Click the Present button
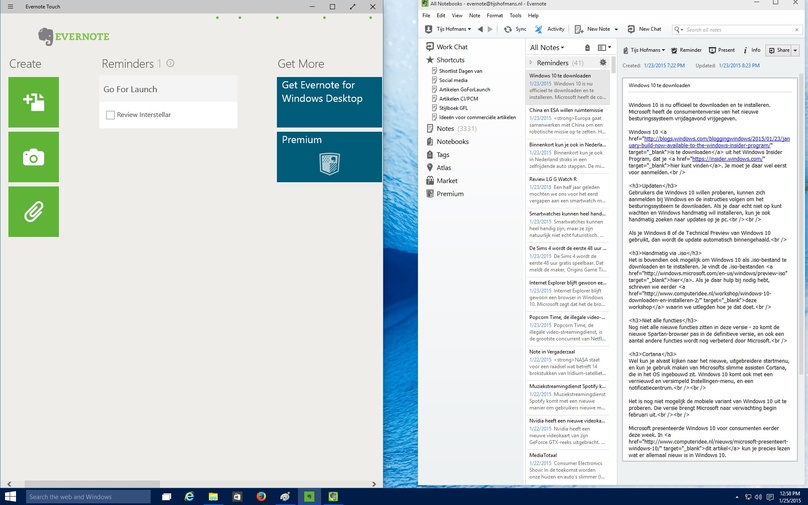The image size is (808, 505). (722, 50)
